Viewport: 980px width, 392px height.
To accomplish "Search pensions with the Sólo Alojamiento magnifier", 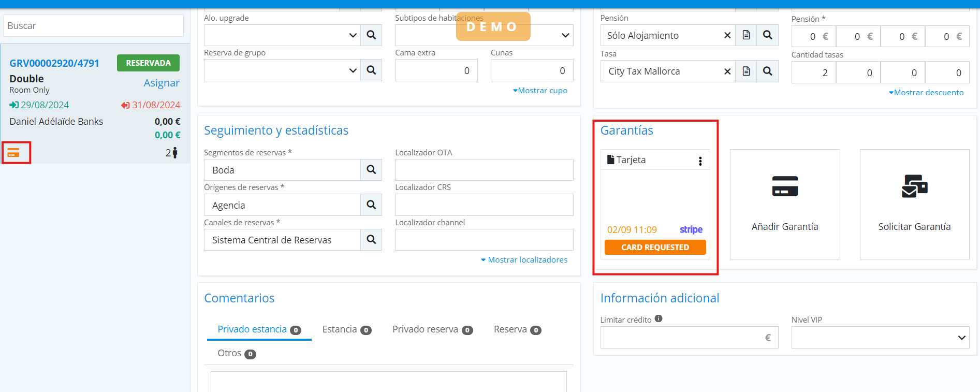I will (767, 35).
